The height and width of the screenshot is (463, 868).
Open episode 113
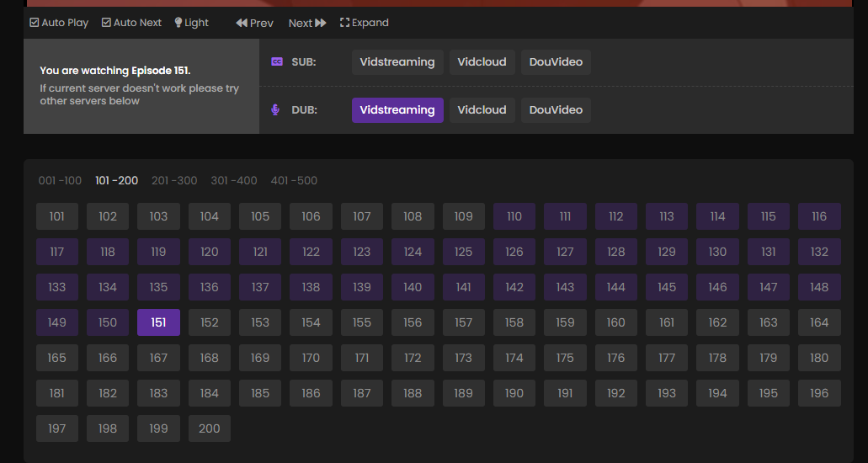click(x=667, y=216)
